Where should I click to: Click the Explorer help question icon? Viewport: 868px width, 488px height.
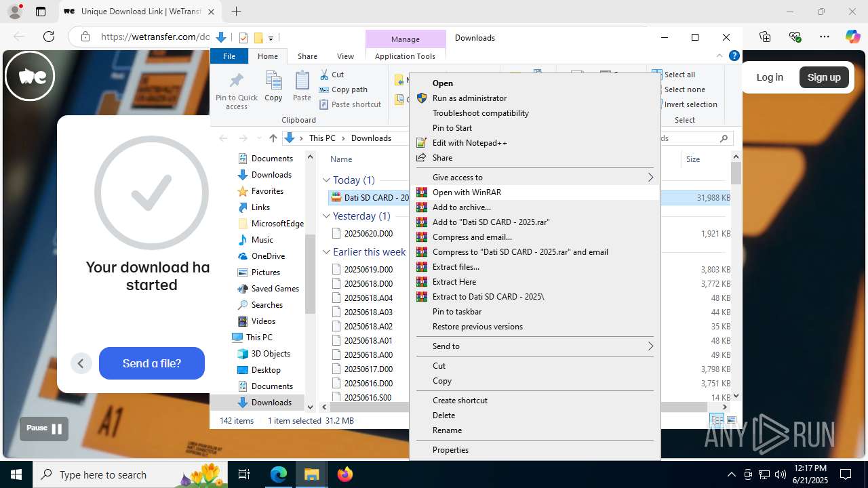click(x=734, y=56)
